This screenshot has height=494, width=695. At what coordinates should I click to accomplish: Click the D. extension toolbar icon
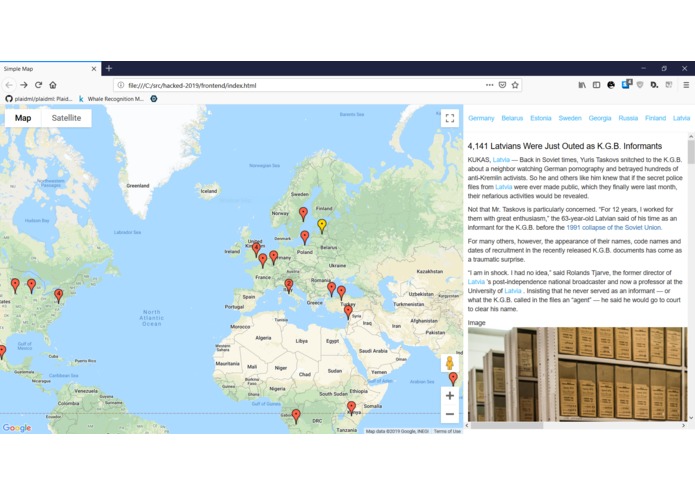click(654, 85)
